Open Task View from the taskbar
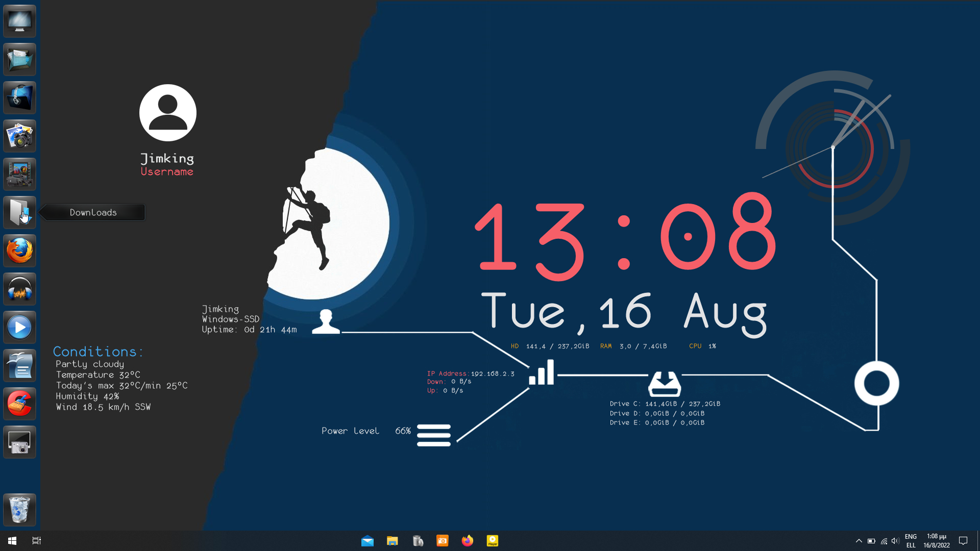Image resolution: width=980 pixels, height=551 pixels. point(36,540)
